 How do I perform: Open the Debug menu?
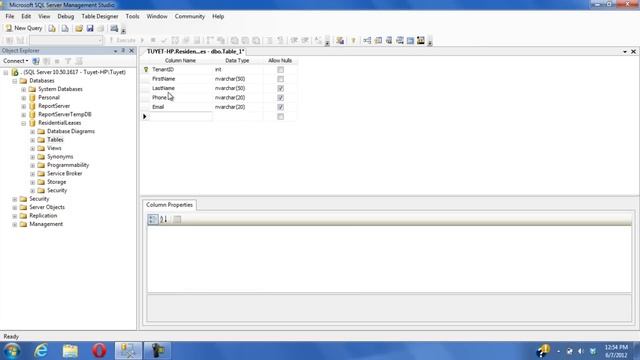tap(66, 16)
